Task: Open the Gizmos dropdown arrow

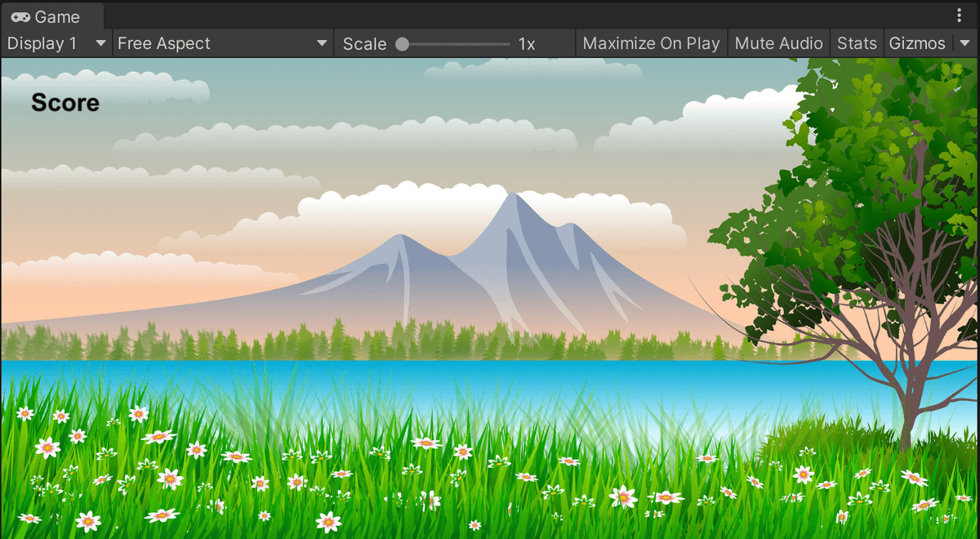Action: 965,43
